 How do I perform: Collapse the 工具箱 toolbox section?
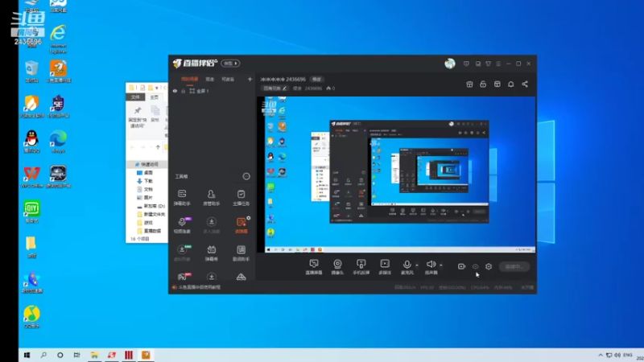click(246, 176)
